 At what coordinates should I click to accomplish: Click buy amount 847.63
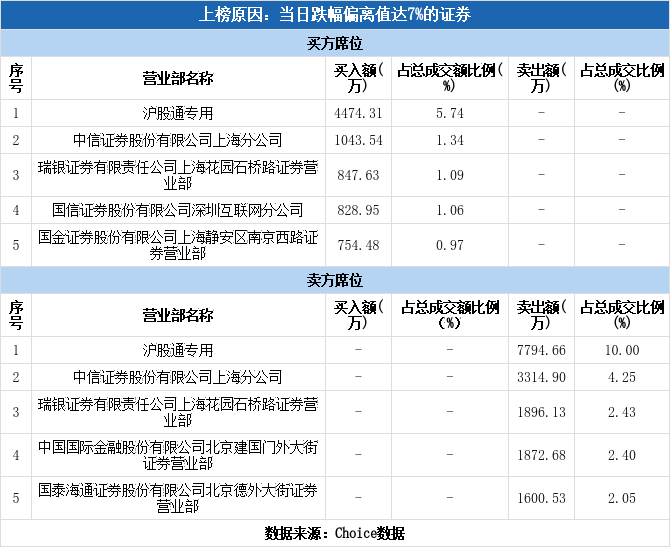coord(358,175)
